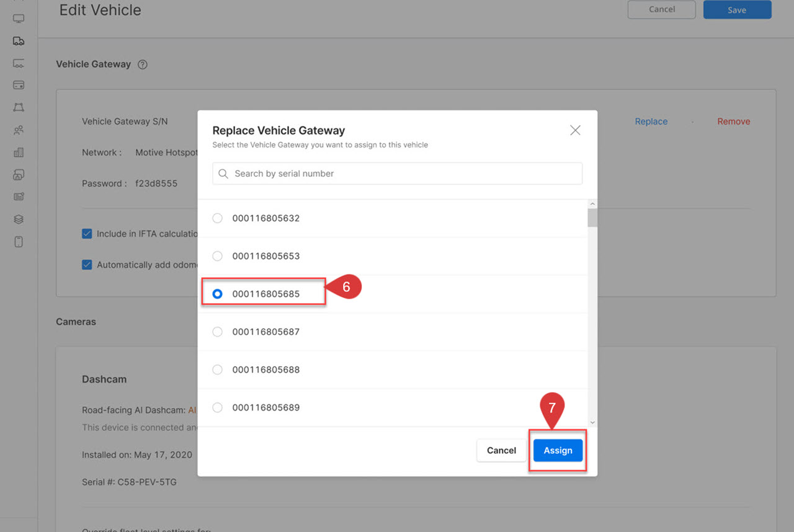Click the red Remove link
The height and width of the screenshot is (532, 794).
pyautogui.click(x=733, y=122)
